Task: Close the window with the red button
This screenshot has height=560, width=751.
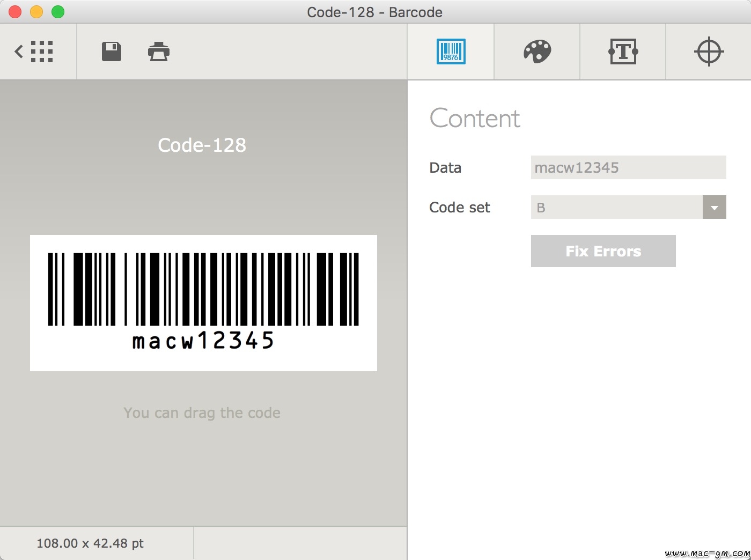Action: 15,12
